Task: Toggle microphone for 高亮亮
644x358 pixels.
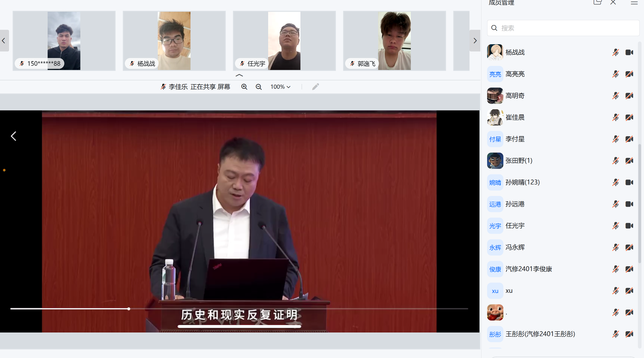Action: pos(616,74)
